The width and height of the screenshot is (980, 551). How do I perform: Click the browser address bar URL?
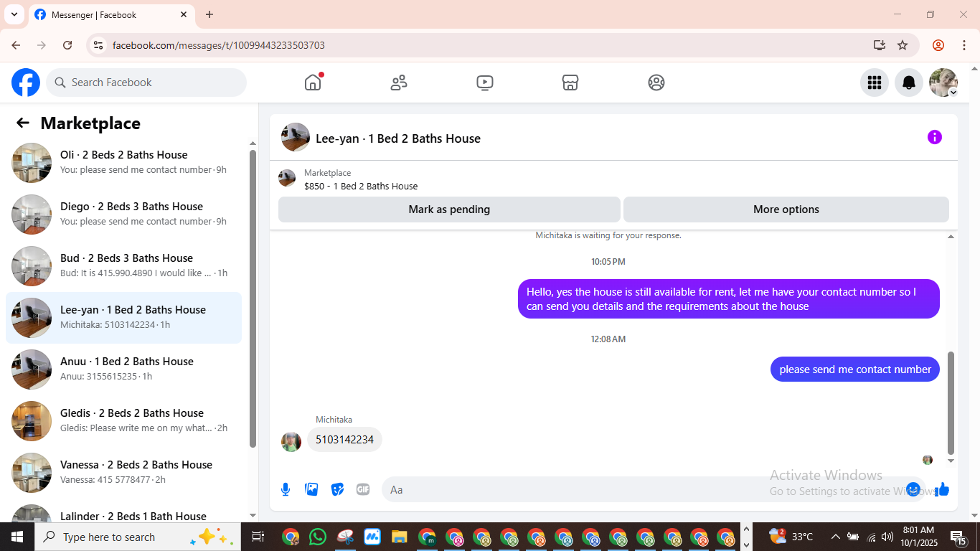click(x=219, y=45)
